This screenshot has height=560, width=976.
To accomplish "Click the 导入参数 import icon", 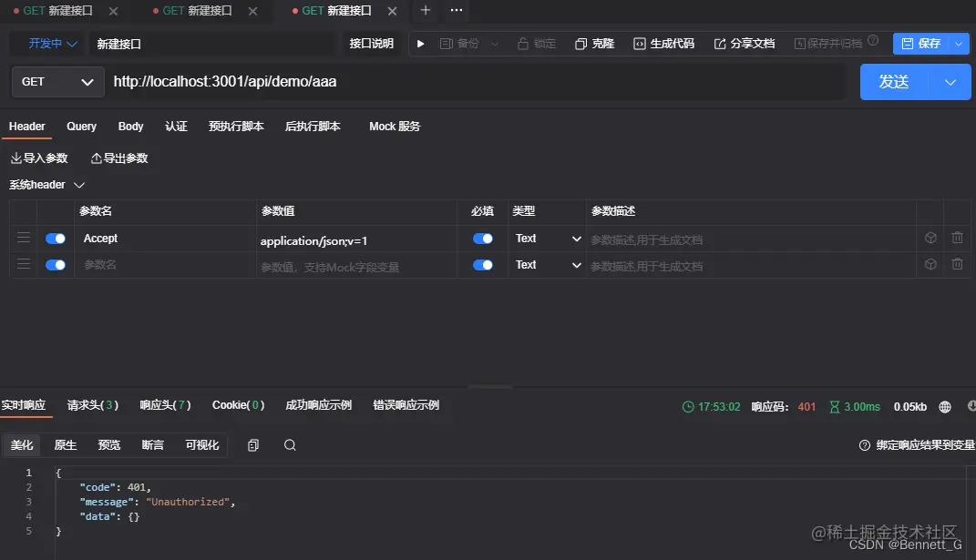I will [x=18, y=158].
